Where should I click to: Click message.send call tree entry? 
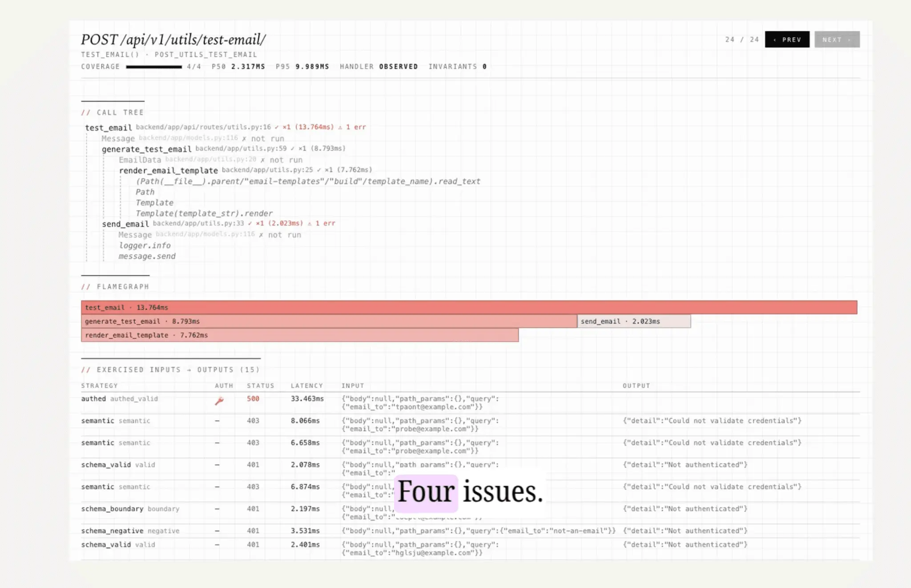coord(147,256)
